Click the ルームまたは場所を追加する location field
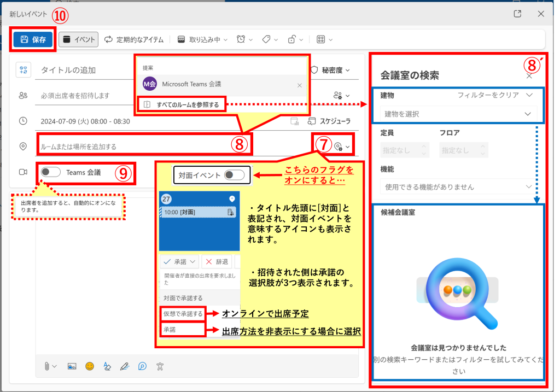560x392 pixels. [131, 147]
